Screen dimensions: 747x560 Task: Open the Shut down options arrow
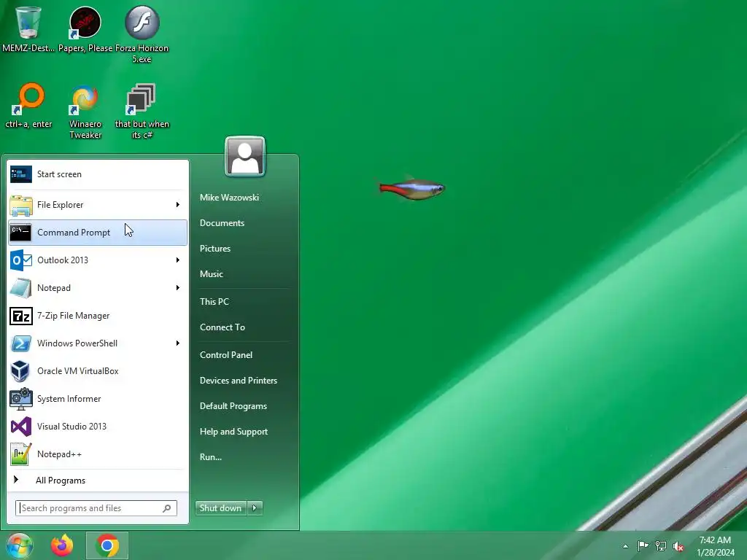(x=255, y=508)
